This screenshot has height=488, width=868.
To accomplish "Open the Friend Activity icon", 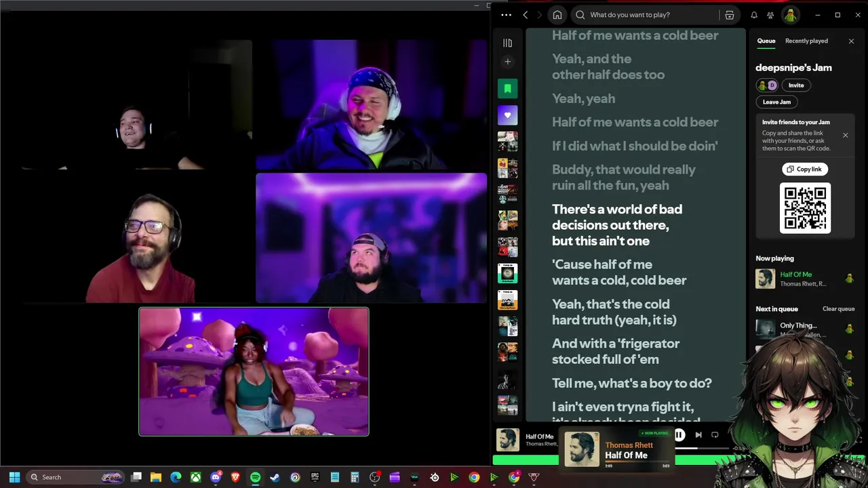I will (770, 15).
